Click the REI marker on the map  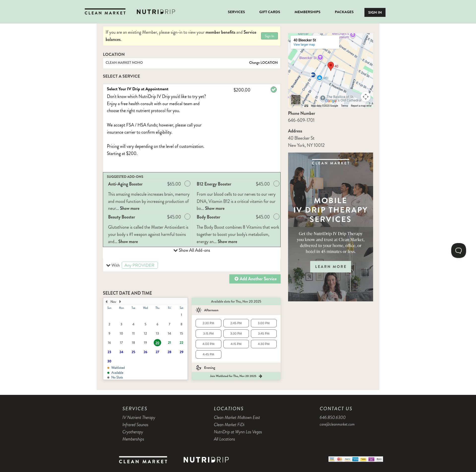(x=320, y=78)
